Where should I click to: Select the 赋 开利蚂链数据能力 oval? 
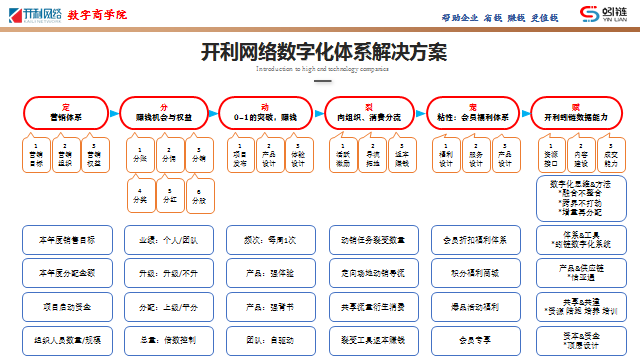tap(576, 113)
